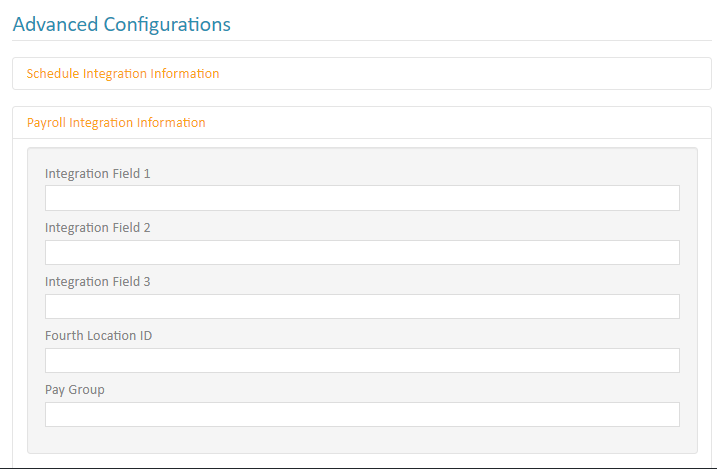Expand the Schedule Integration Information section
Viewport: 717px width, 469px height.
[x=123, y=74]
